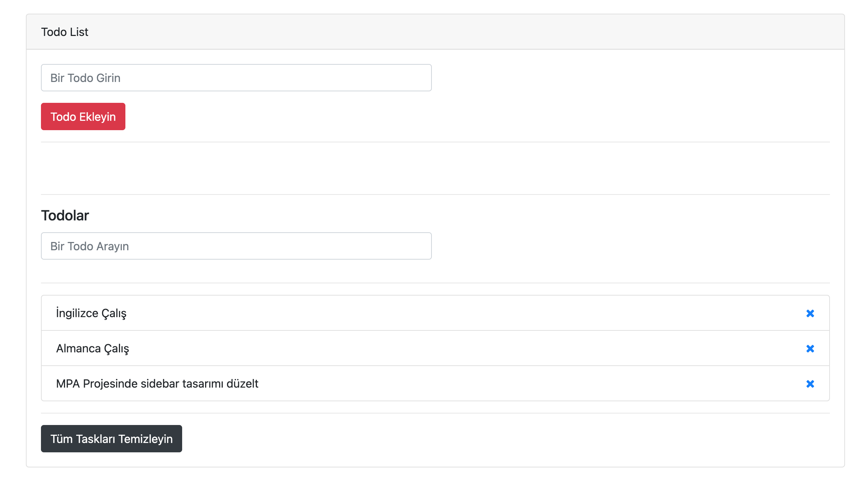The image size is (868, 489).
Task: Focus the Bir Todo Girin field
Action: tap(236, 78)
